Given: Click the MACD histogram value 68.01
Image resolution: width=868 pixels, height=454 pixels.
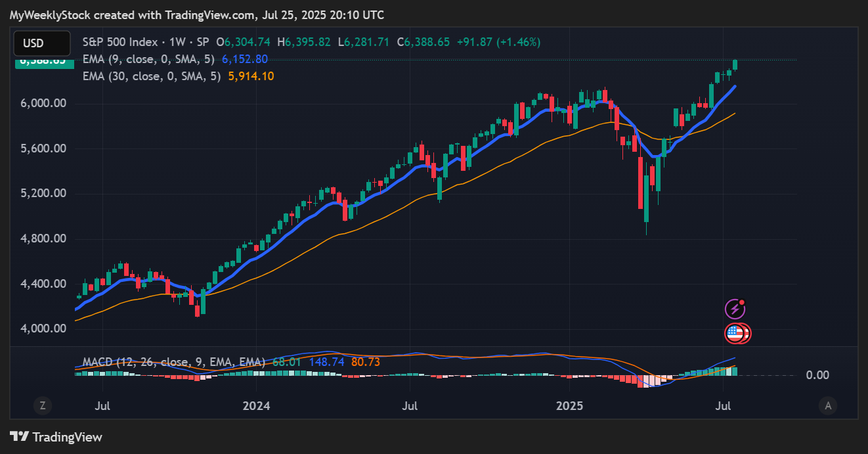Looking at the screenshot, I should [x=286, y=362].
